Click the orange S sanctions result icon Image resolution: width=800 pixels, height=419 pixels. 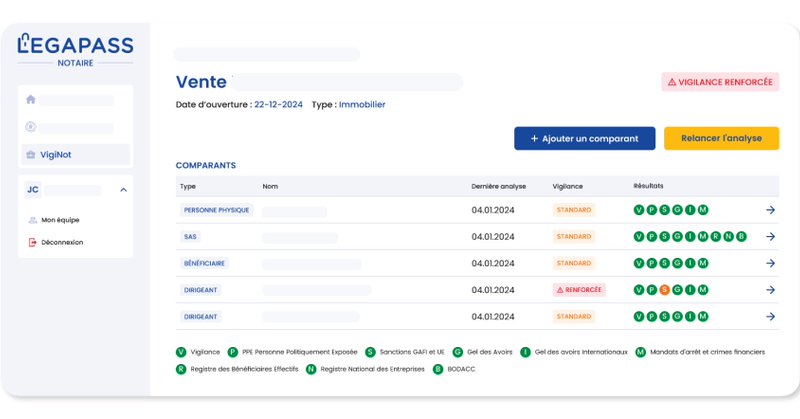[664, 290]
